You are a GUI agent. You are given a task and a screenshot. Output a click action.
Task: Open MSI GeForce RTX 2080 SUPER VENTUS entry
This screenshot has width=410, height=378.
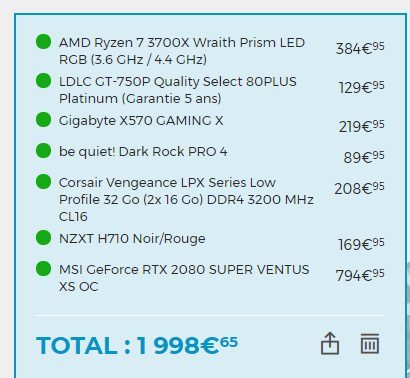click(x=184, y=278)
